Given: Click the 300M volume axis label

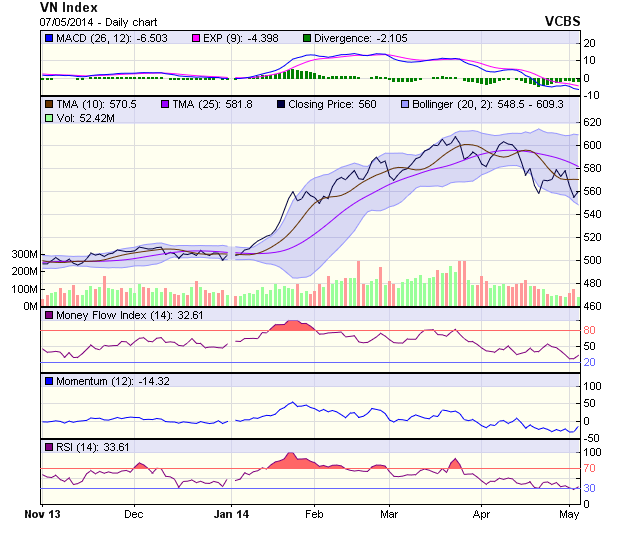Looking at the screenshot, I should click(x=24, y=255).
